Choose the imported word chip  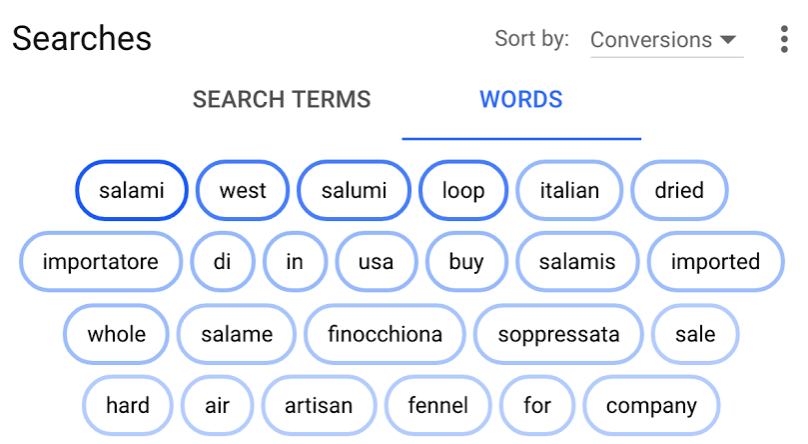tap(715, 262)
